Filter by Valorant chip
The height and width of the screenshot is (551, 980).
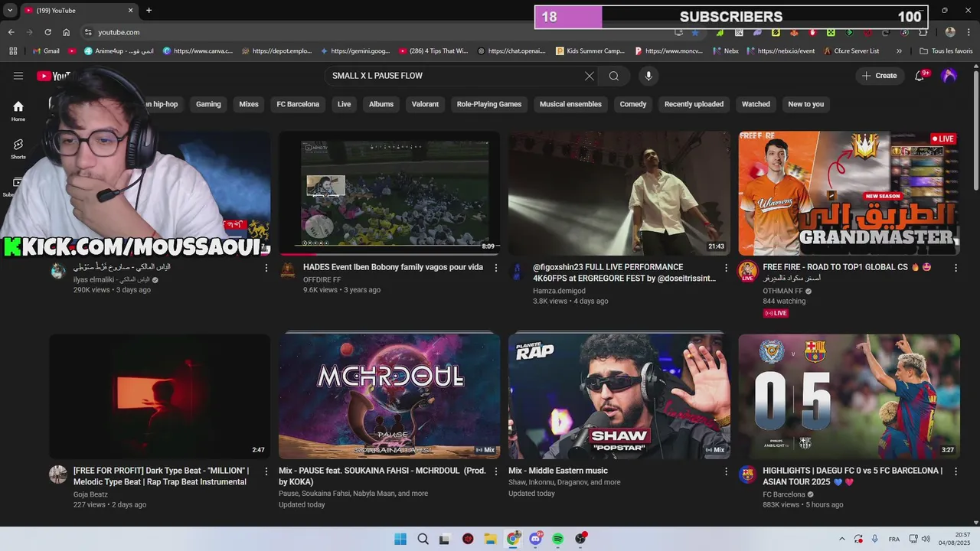coord(425,104)
